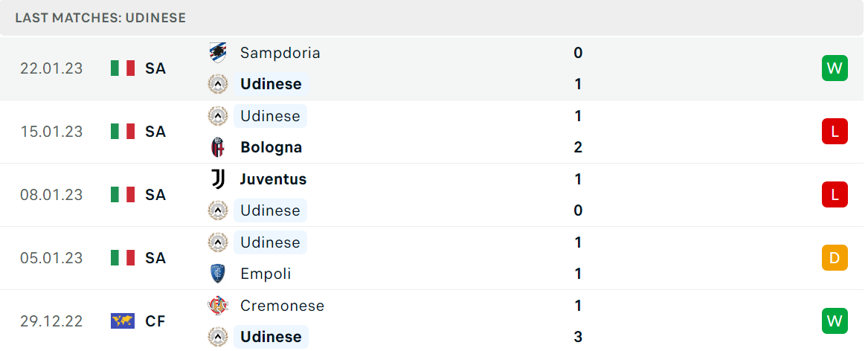The width and height of the screenshot is (868, 351).
Task: Open the Bologna team link
Action: tap(271, 147)
